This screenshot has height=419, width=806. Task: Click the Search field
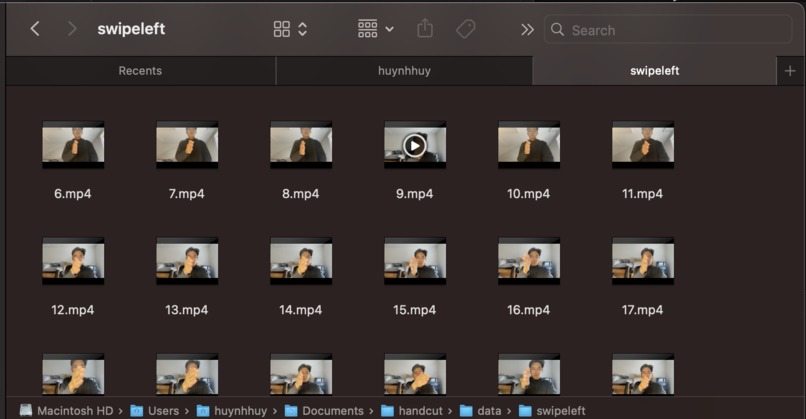tap(668, 30)
